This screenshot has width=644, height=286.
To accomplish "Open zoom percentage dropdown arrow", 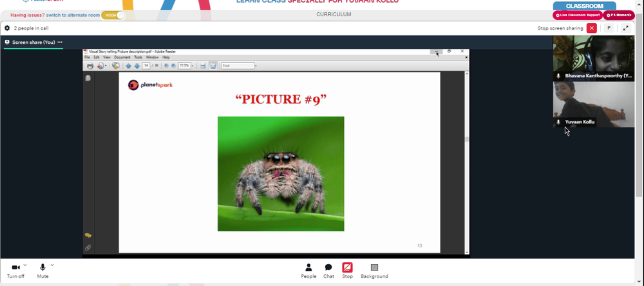I will [192, 66].
